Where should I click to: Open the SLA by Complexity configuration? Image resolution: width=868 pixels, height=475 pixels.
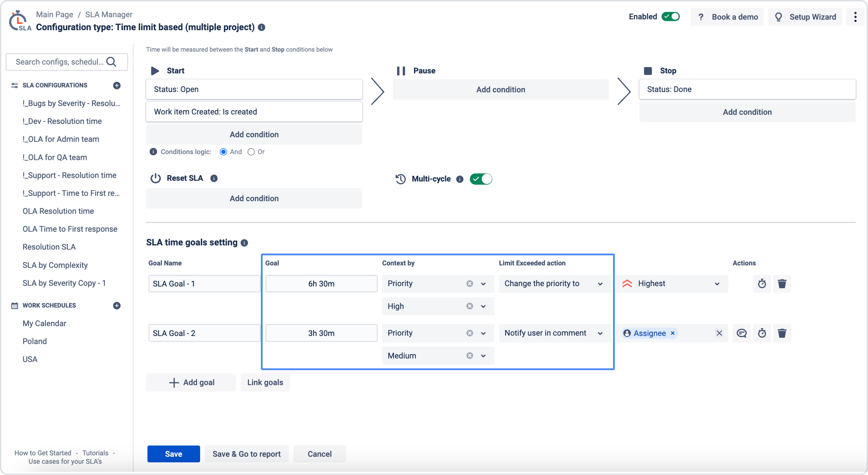click(55, 265)
